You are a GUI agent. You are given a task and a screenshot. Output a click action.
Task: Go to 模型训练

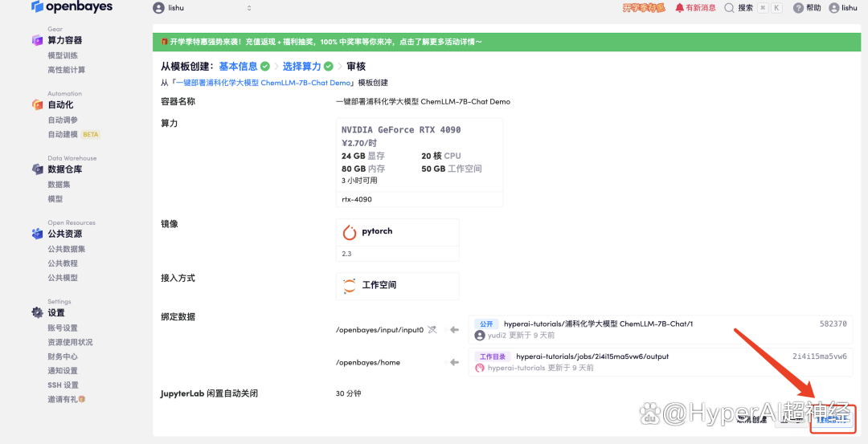tap(63, 55)
